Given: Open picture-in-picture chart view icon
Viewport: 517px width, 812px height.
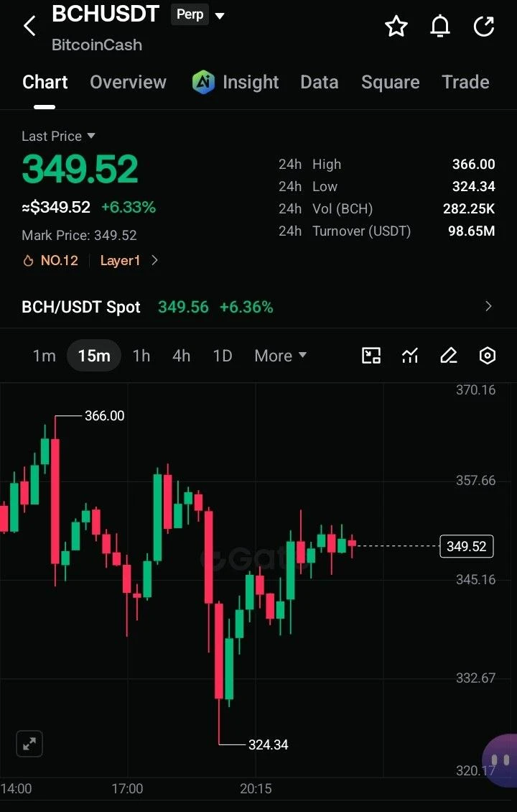Looking at the screenshot, I should click(371, 356).
